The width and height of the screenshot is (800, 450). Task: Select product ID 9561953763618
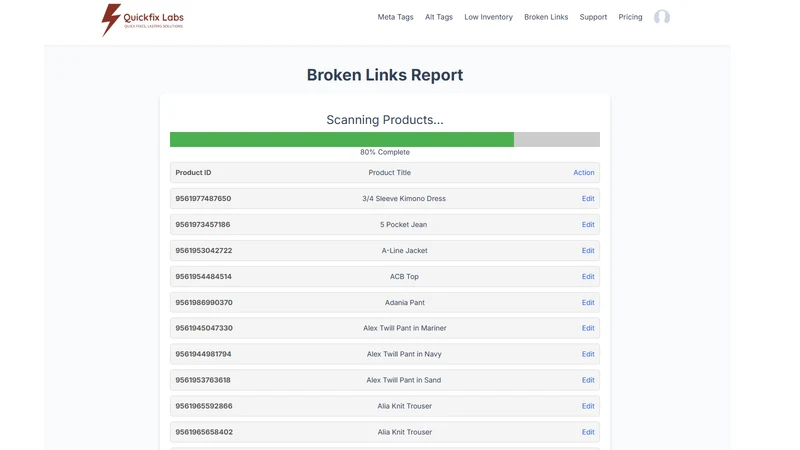[203, 380]
